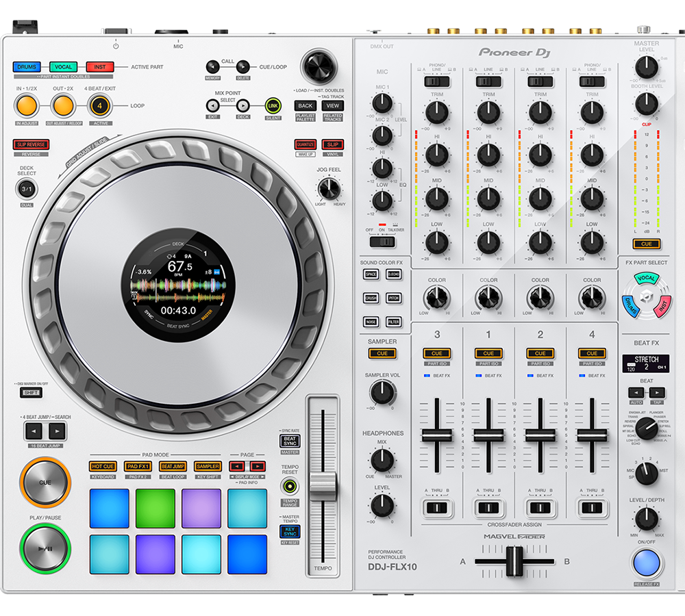The image size is (685, 616).
Task: Activate the CRUSH sound color FX
Action: [371, 298]
